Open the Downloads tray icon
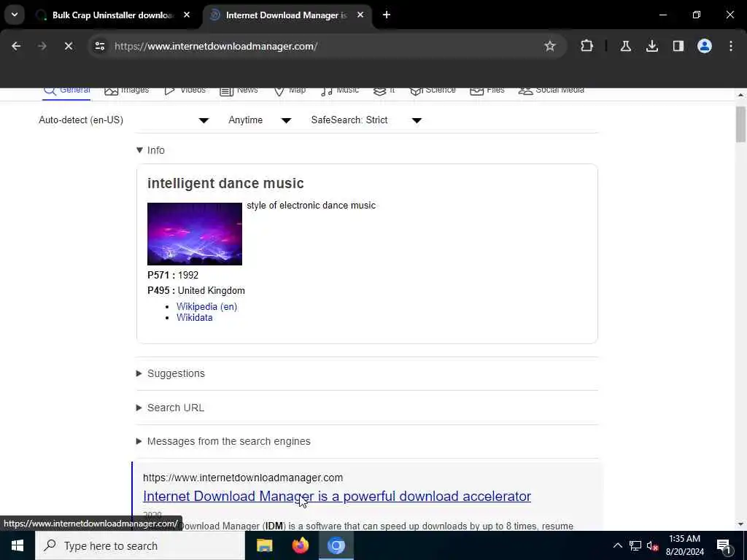The image size is (747, 560). point(651,46)
